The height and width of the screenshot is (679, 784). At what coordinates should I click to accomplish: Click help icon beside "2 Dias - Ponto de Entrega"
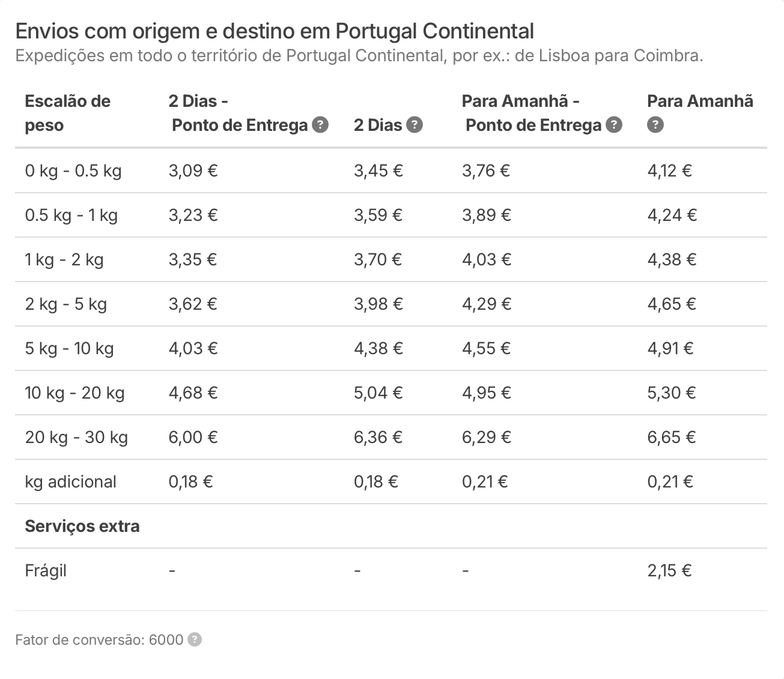click(x=321, y=125)
